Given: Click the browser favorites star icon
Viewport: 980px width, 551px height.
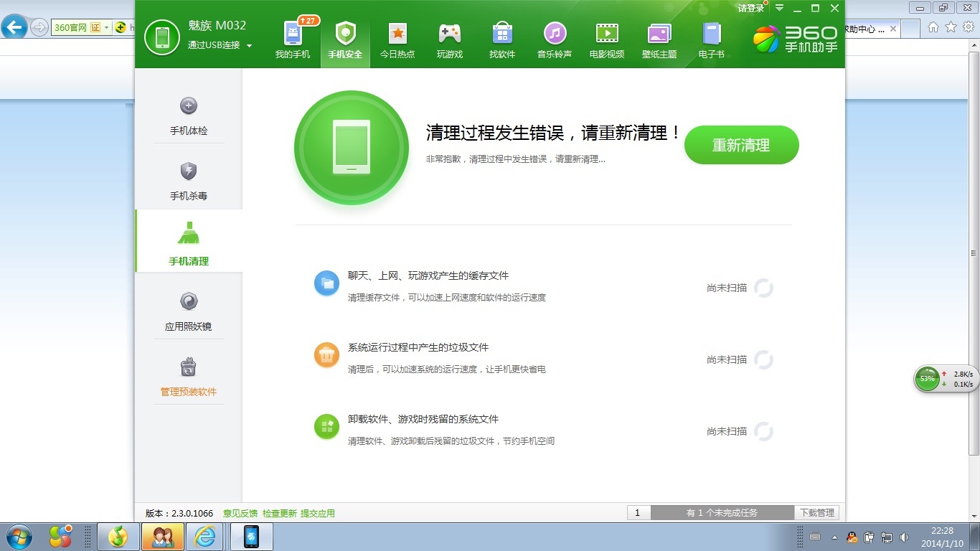Looking at the screenshot, I should 951,27.
